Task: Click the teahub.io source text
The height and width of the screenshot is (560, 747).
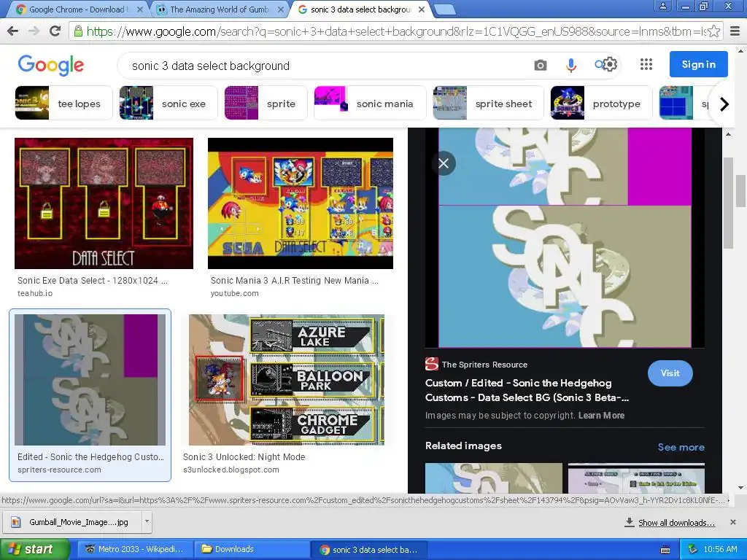Action: point(35,293)
